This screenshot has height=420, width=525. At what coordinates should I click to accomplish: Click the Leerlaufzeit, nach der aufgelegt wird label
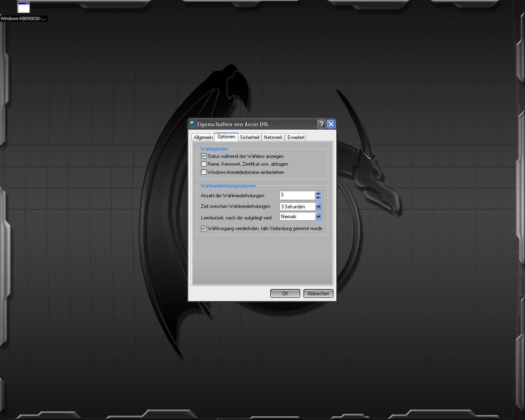pos(237,218)
